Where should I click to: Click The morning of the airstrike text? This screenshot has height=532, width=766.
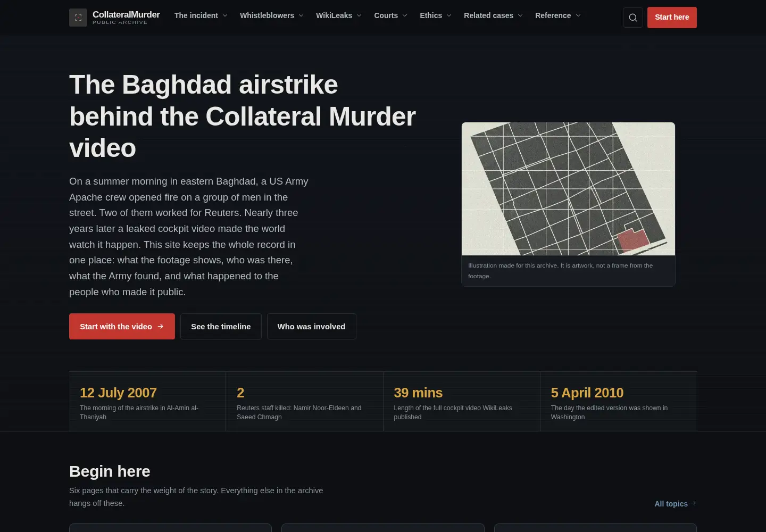click(139, 412)
